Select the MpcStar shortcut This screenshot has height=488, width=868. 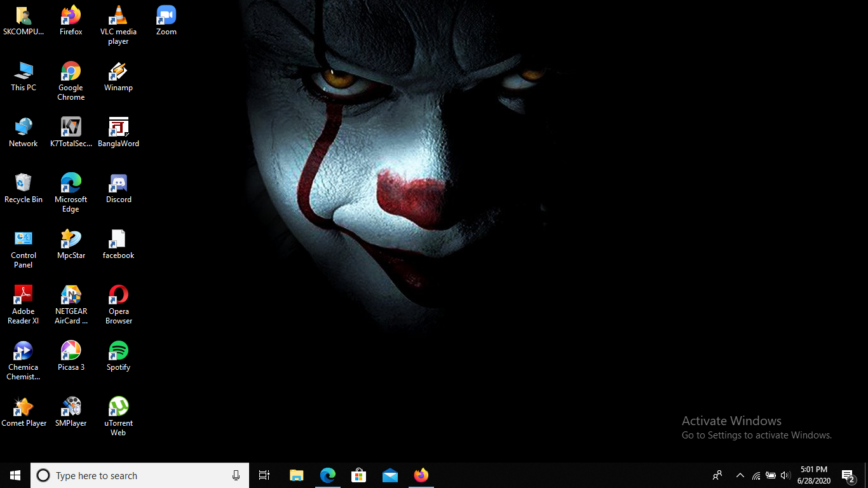coord(71,245)
